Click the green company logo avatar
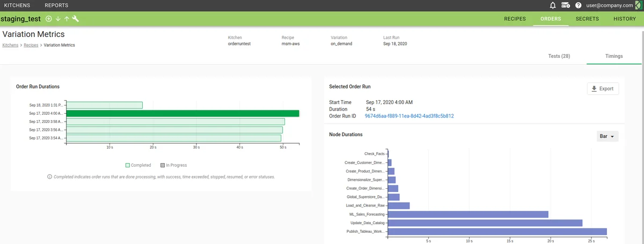Viewport: 644px width, 244px height. click(639, 5)
